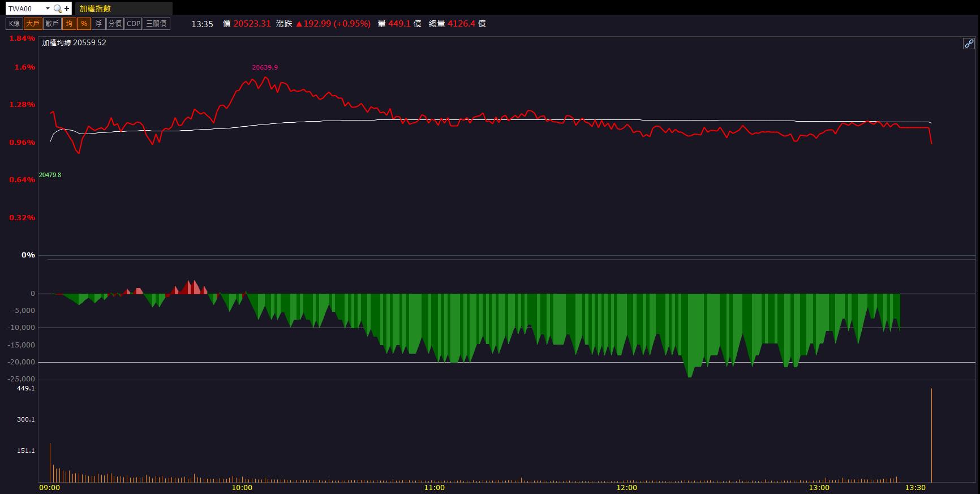Toggle the 浮 button
The image size is (980, 494).
[98, 24]
